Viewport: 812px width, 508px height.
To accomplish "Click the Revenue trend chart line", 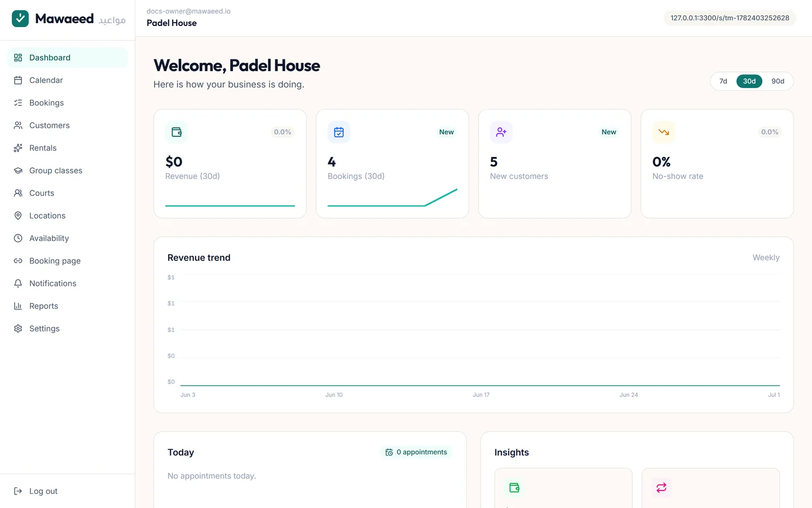I will [x=480, y=386].
